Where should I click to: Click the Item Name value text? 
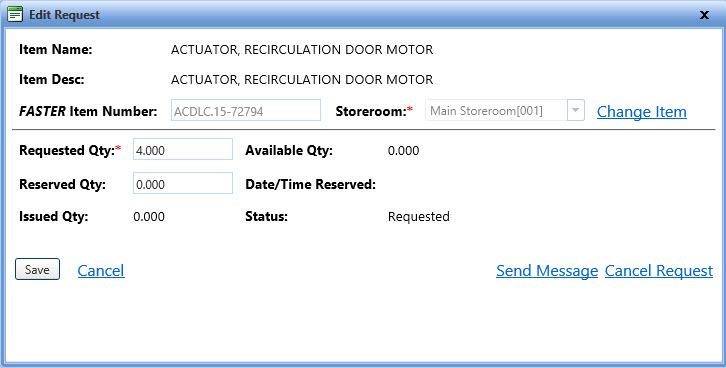pos(302,50)
